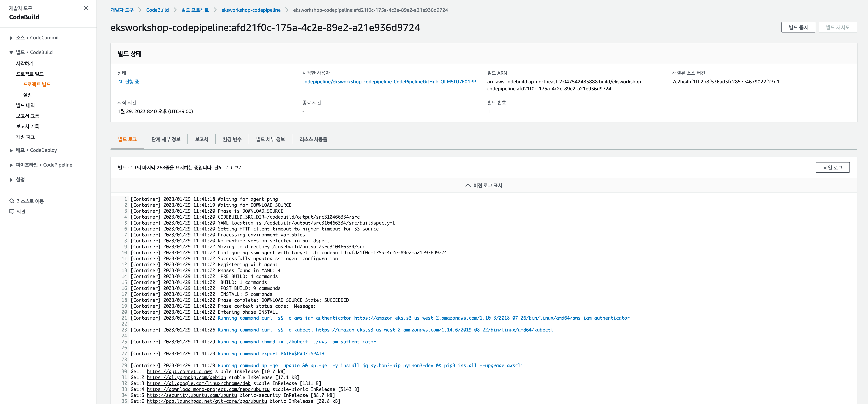Open the ppa.launchpad.net git-core log link
The width and height of the screenshot is (868, 404).
coord(207,401)
